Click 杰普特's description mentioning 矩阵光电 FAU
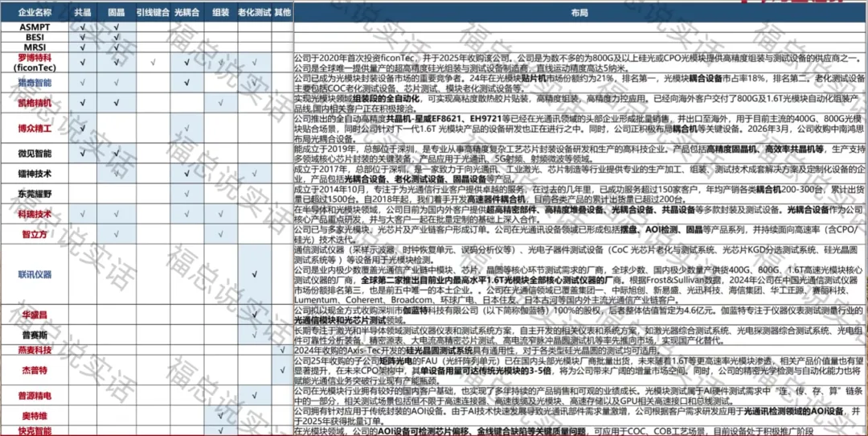This screenshot has width=868, height=436. (581, 370)
